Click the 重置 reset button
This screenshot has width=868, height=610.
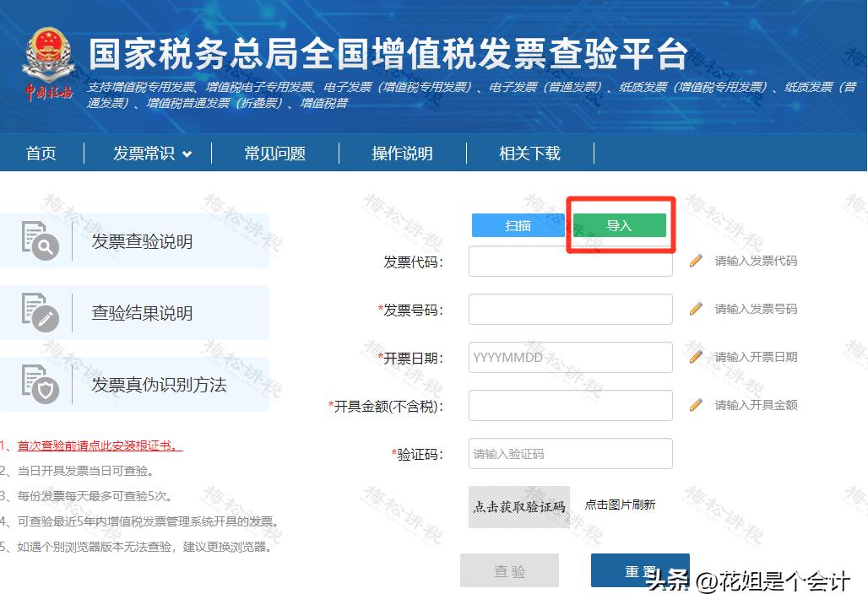(x=642, y=570)
